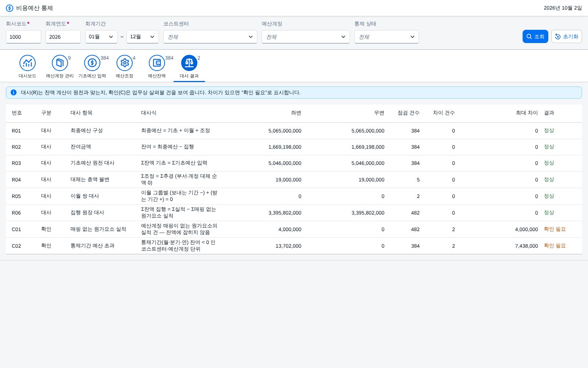This screenshot has height=368, width=588.
Task: Click the 차이 건수 column header
Action: click(x=444, y=113)
